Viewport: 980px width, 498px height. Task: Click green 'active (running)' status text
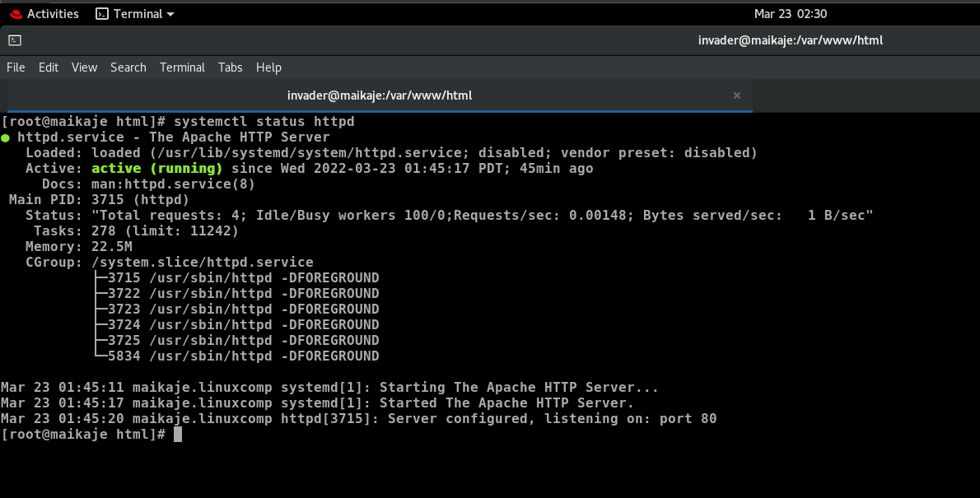(x=156, y=168)
